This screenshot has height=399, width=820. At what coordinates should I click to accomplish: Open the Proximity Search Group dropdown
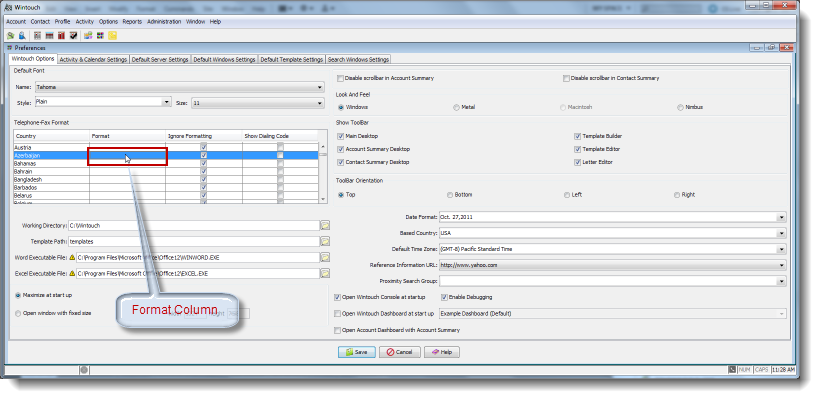(x=781, y=281)
